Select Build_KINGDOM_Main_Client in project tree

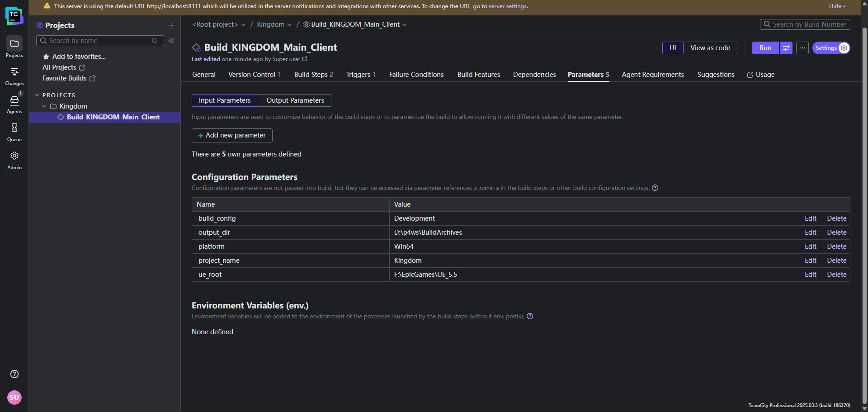coord(105,117)
